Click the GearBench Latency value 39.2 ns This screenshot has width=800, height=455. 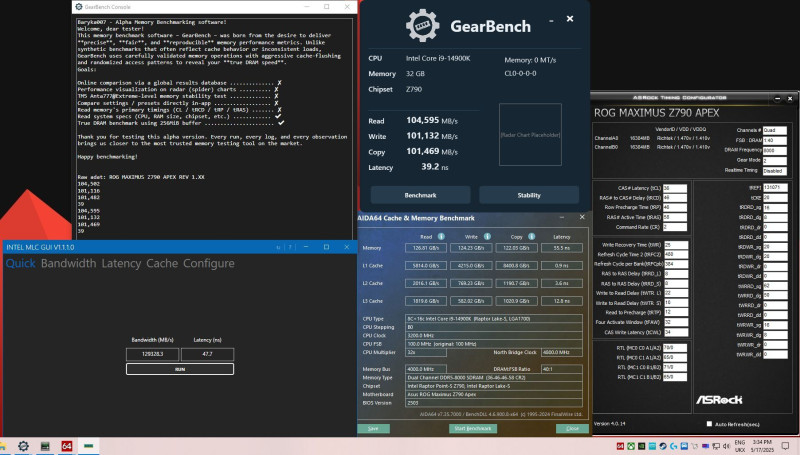435,167
